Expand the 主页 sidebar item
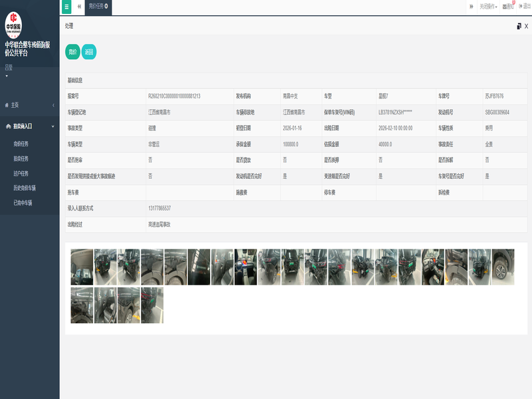The width and height of the screenshot is (532, 399). (29, 105)
